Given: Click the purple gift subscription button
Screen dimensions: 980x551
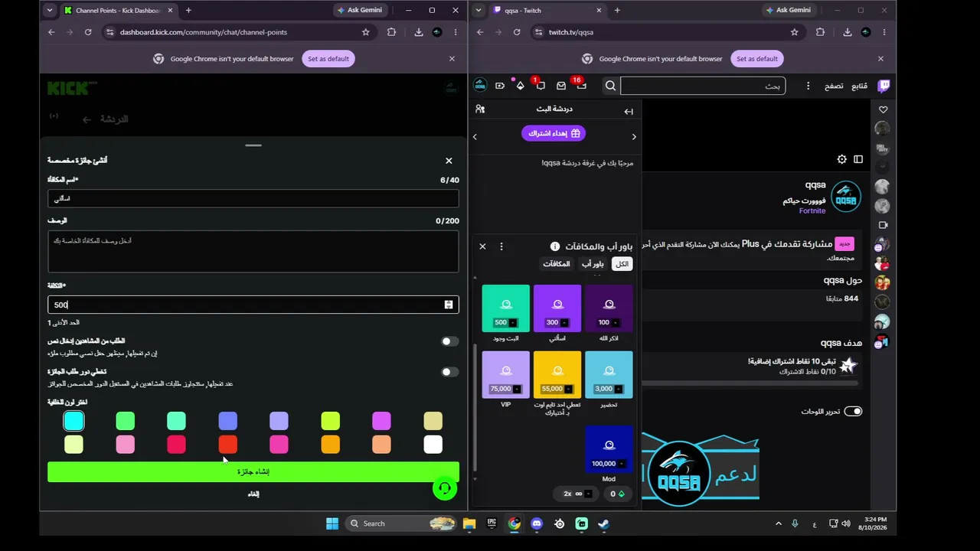Looking at the screenshot, I should [554, 133].
